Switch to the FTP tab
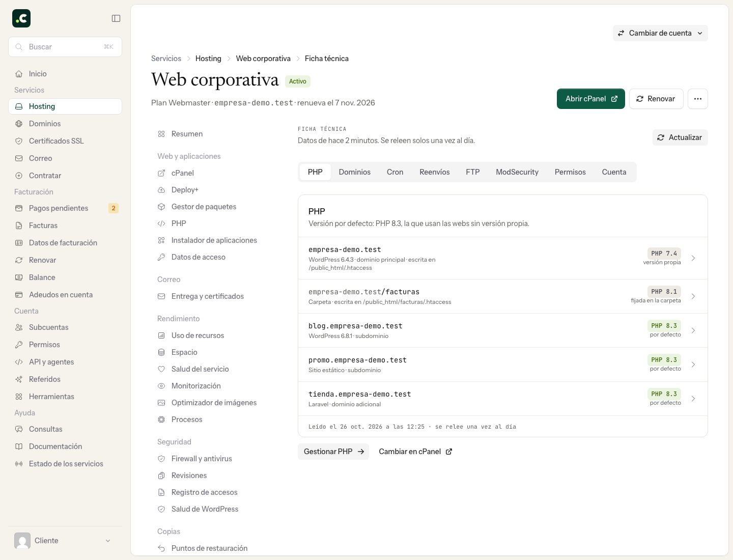 click(473, 172)
